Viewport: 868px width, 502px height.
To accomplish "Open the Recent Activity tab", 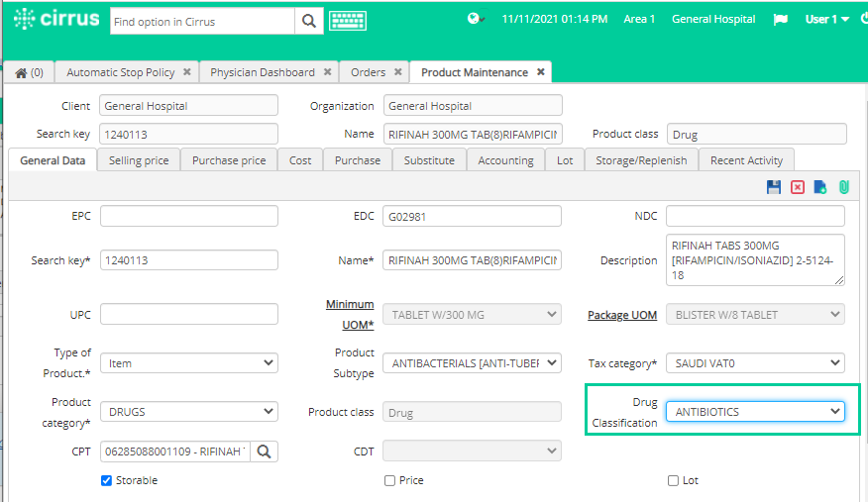I will click(x=746, y=160).
